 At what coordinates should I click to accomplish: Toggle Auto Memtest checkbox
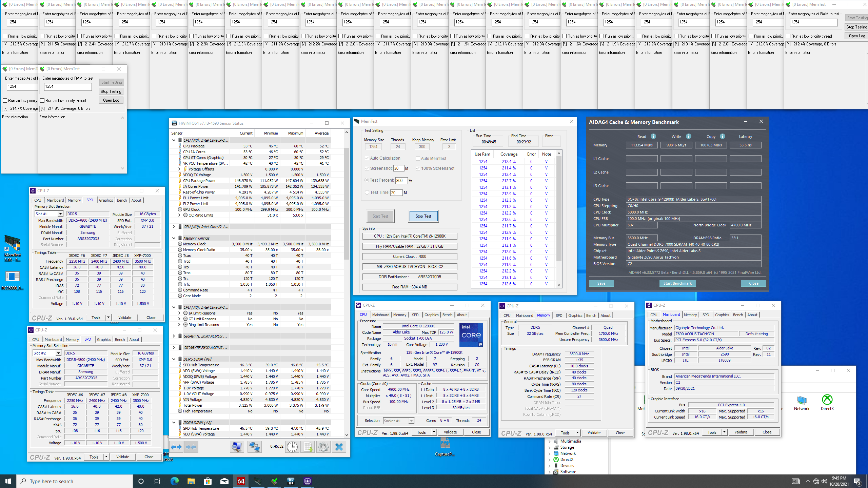coord(418,158)
